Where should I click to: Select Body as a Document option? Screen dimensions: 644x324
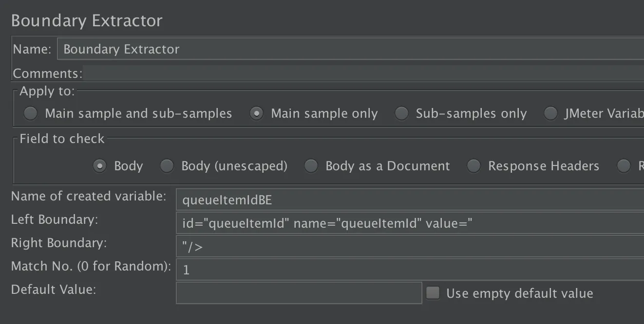pos(311,166)
